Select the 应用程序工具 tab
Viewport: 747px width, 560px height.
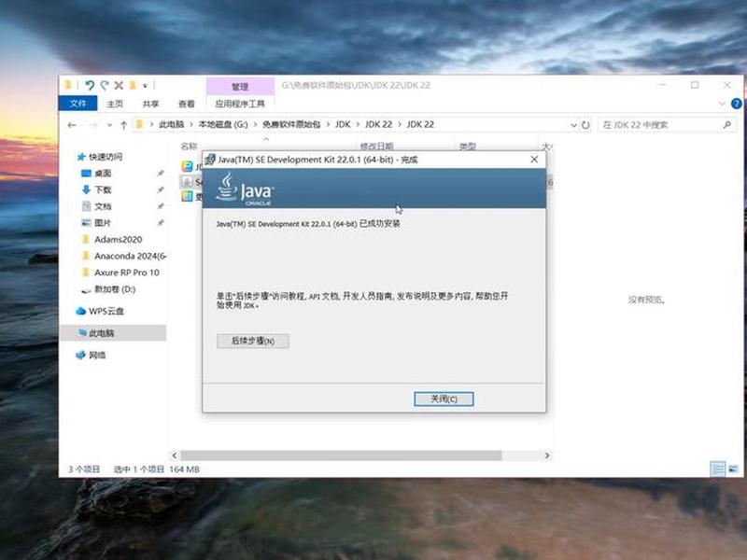240,104
